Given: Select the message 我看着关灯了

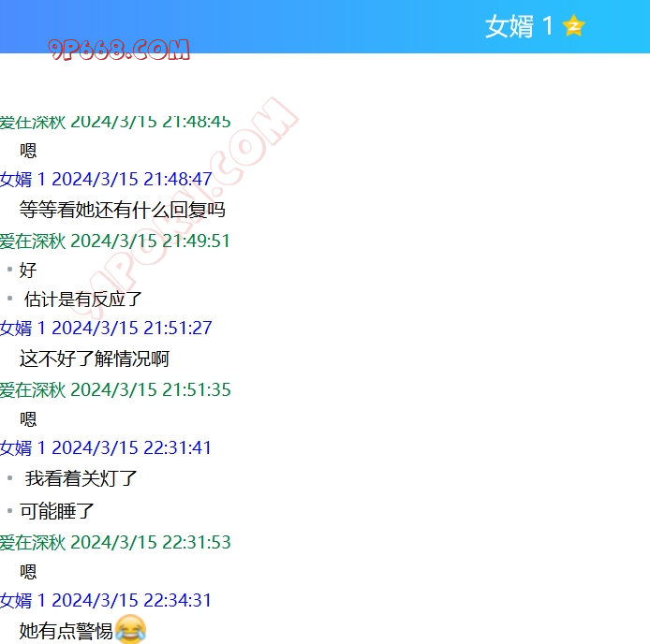Looking at the screenshot, I should tap(81, 478).
